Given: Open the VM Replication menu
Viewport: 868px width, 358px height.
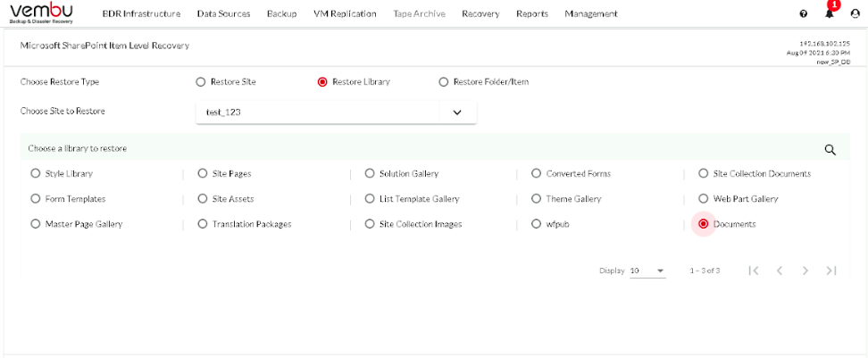Looking at the screenshot, I should click(345, 13).
